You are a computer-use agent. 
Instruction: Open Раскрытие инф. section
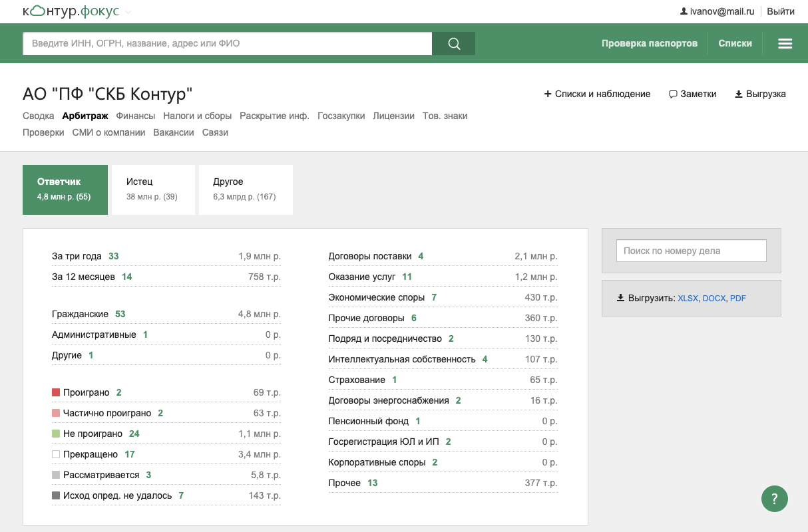click(x=275, y=116)
